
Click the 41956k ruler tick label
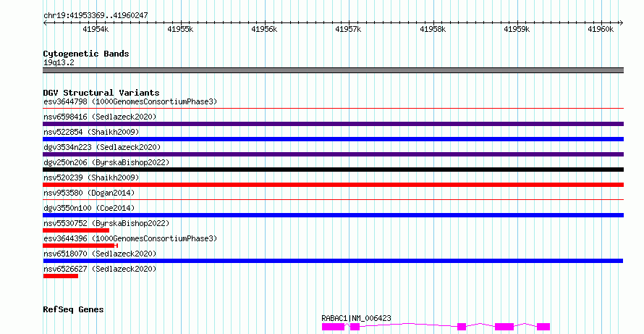pyautogui.click(x=264, y=29)
